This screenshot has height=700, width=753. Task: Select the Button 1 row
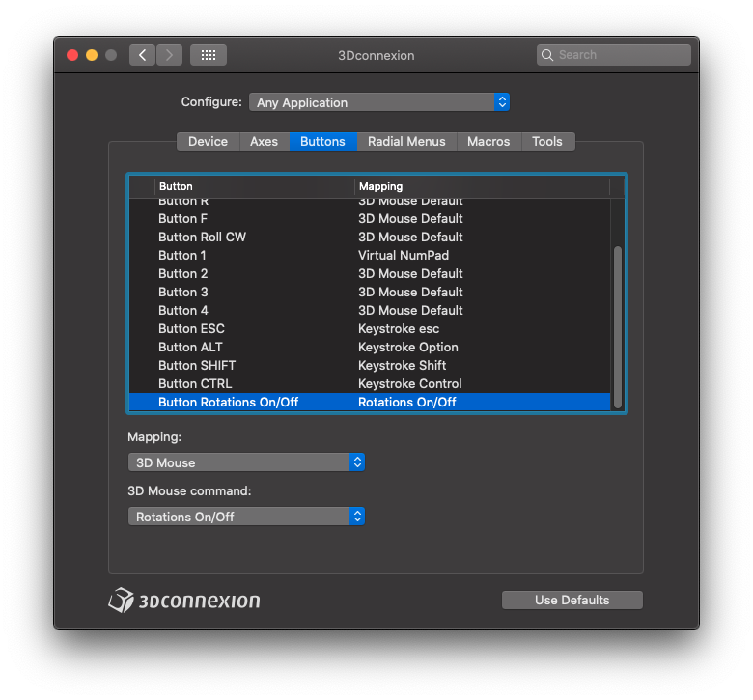[x=370, y=255]
